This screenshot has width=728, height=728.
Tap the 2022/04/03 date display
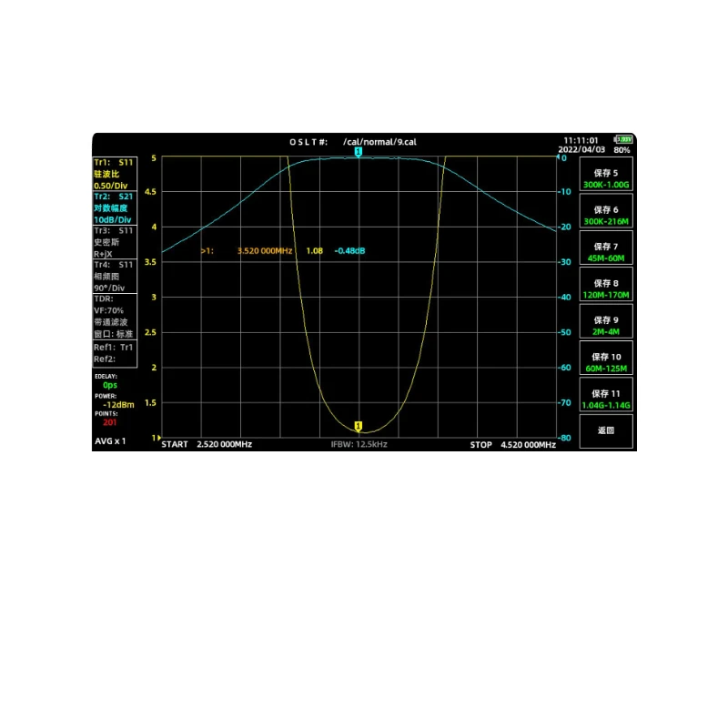tap(581, 149)
